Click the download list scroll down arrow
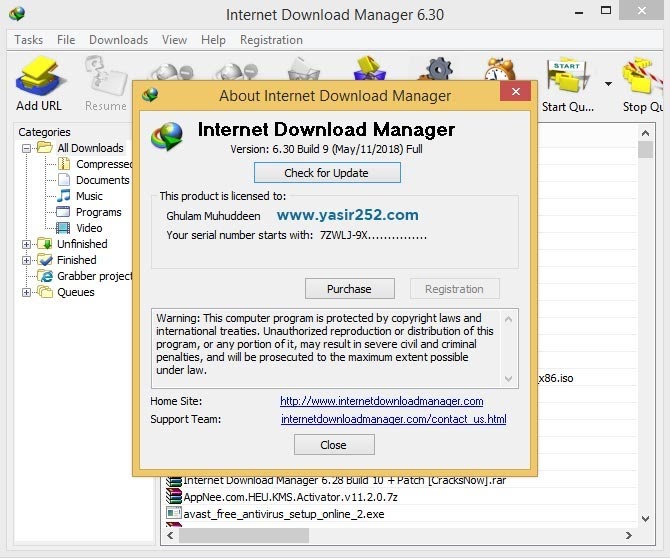Image resolution: width=670 pixels, height=558 pixels. point(645,519)
